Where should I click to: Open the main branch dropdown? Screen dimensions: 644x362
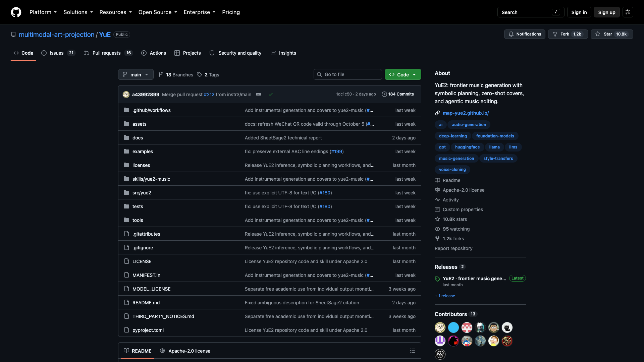pos(136,74)
